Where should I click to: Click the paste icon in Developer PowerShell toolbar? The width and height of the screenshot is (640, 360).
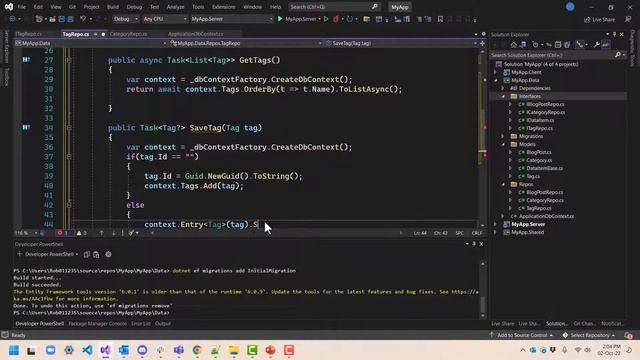point(96,254)
